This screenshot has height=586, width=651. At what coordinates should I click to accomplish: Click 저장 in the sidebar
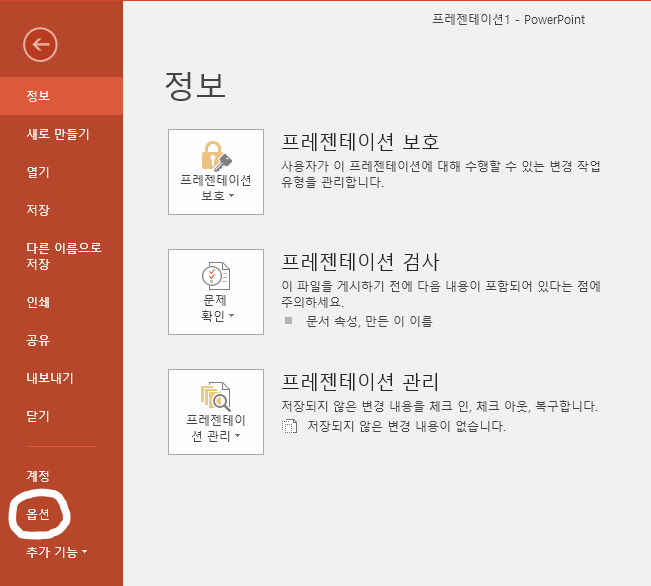[x=61, y=210]
